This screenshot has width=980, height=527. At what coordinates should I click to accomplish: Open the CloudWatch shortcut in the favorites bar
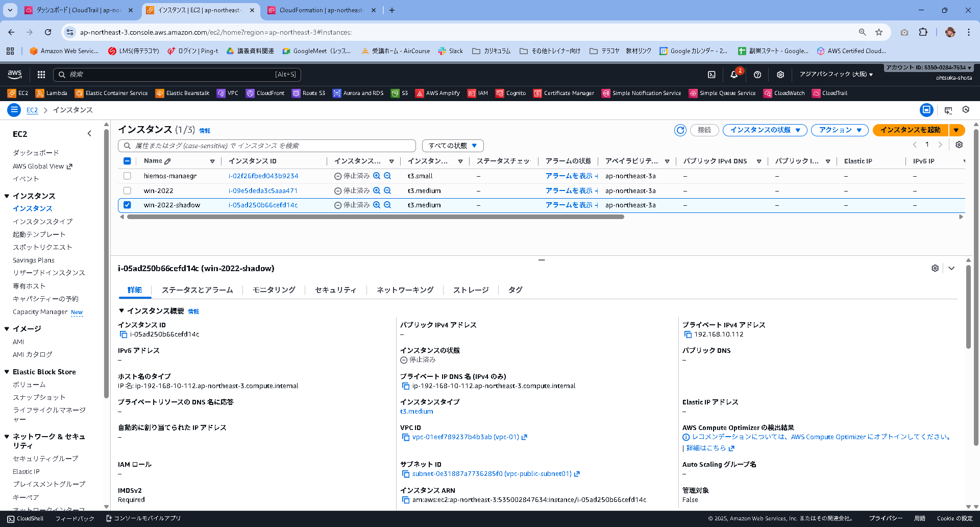784,93
